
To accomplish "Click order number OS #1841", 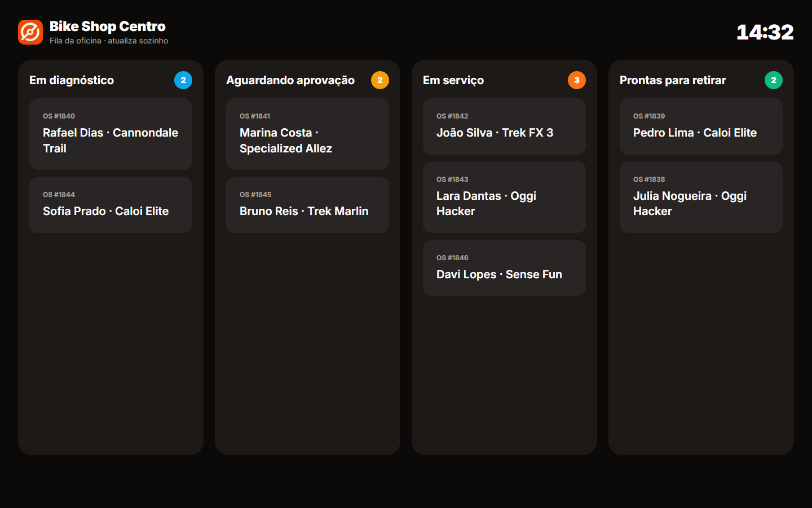I will (255, 116).
